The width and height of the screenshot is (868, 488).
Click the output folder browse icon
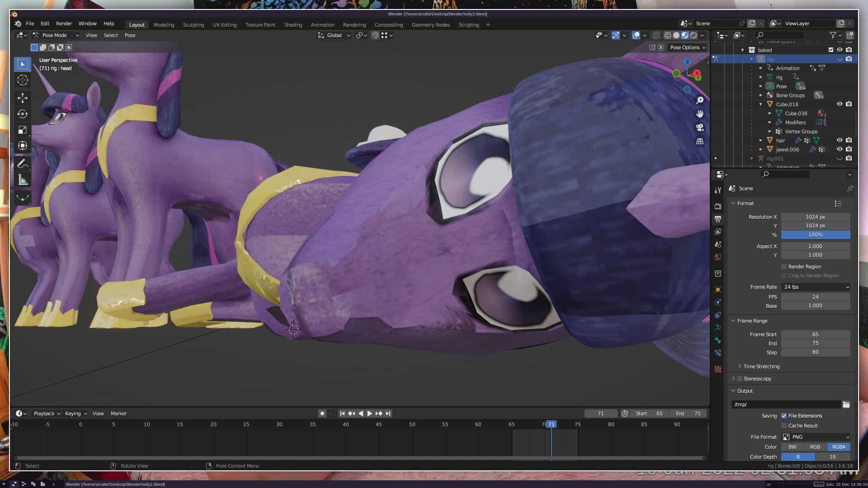tap(846, 404)
